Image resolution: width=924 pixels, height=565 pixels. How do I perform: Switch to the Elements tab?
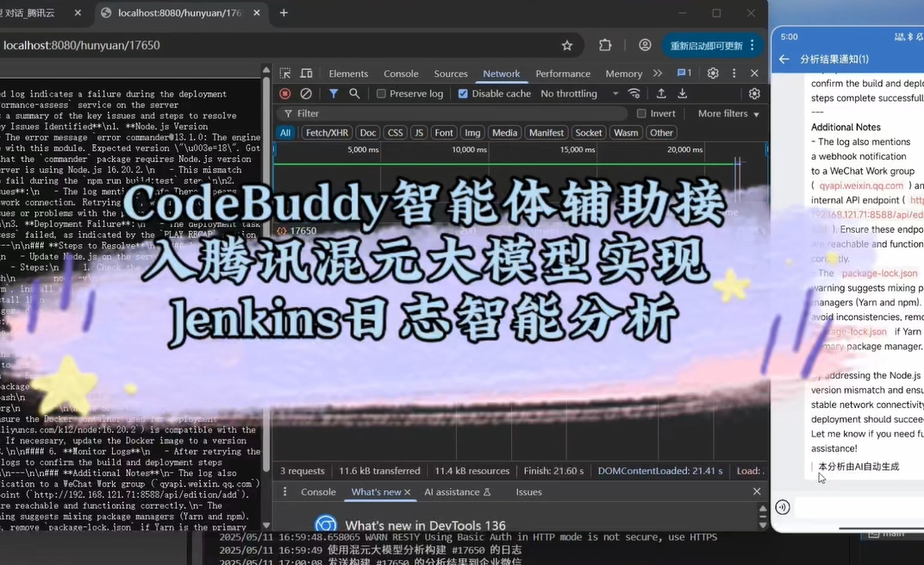[x=348, y=73]
